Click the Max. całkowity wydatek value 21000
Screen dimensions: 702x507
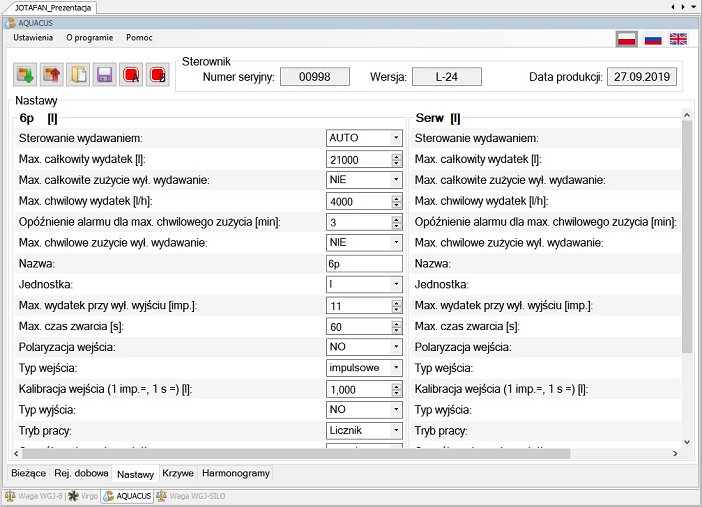(x=344, y=160)
